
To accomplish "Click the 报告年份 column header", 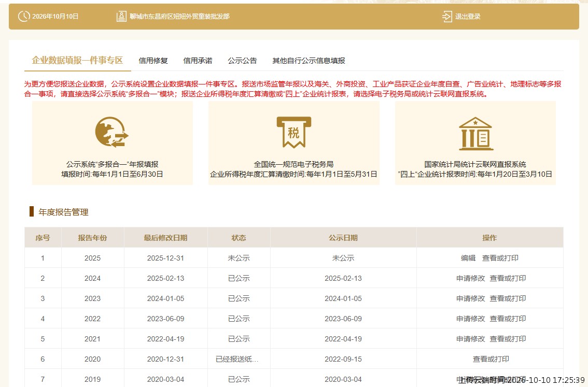I will (92, 238).
